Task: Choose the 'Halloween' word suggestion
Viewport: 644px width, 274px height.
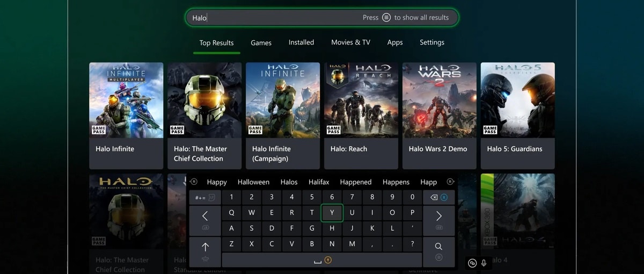Action: pos(253,182)
